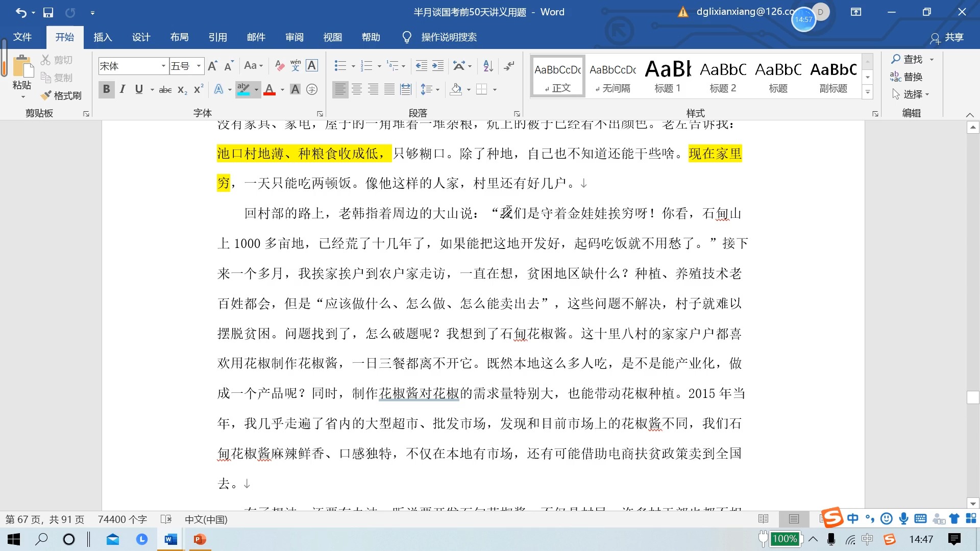Screen dimensions: 980x551
Task: Click the Italic formatting icon
Action: tap(121, 89)
